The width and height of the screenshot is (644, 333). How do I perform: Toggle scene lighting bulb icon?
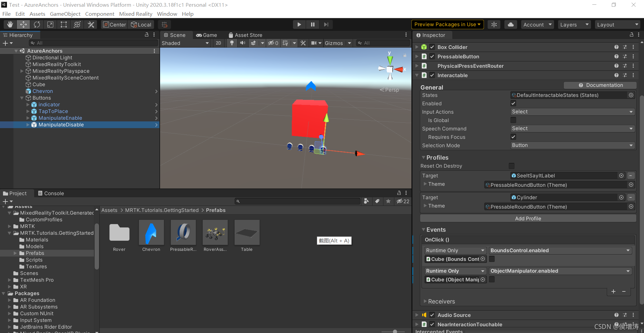click(232, 43)
